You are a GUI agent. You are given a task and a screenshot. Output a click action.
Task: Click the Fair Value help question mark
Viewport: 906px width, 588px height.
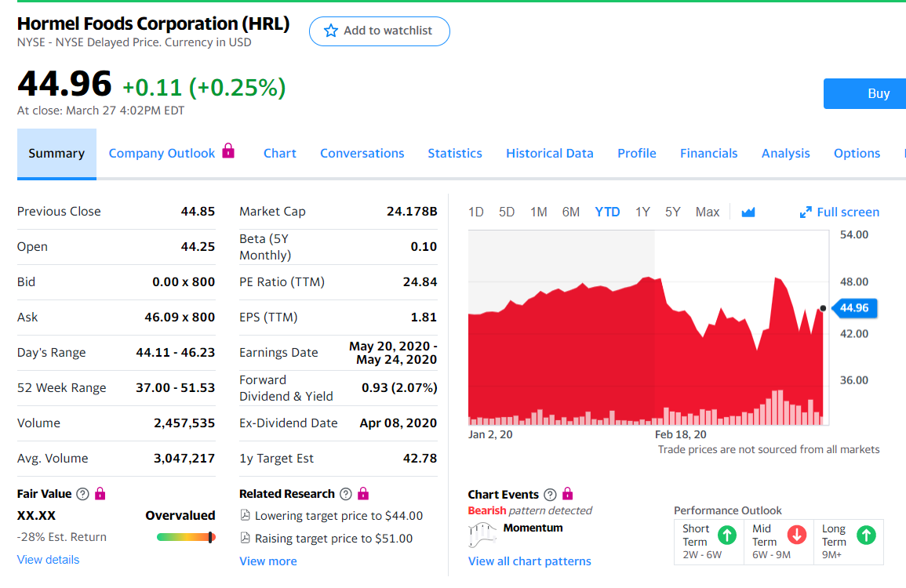(82, 494)
